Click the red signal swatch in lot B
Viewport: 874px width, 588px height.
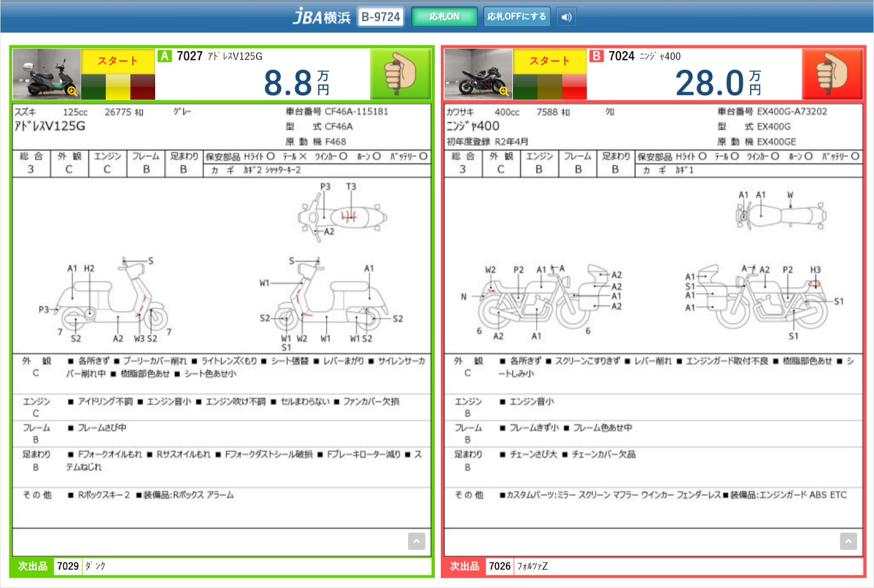[574, 87]
